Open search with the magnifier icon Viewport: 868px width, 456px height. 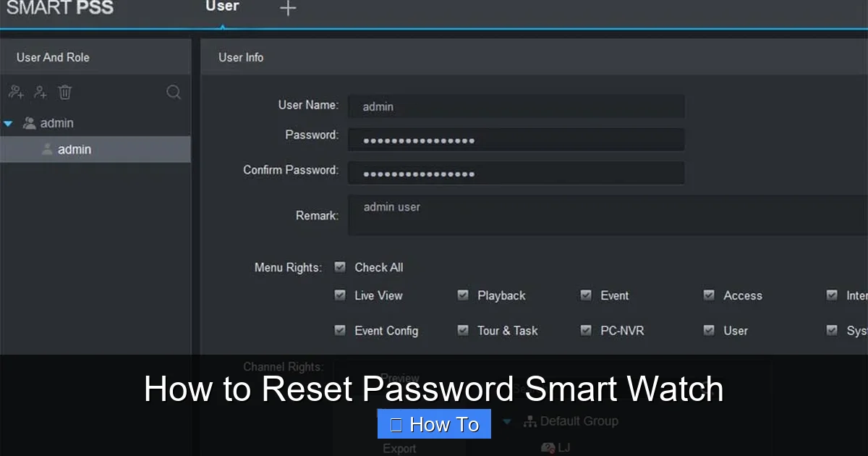173,92
